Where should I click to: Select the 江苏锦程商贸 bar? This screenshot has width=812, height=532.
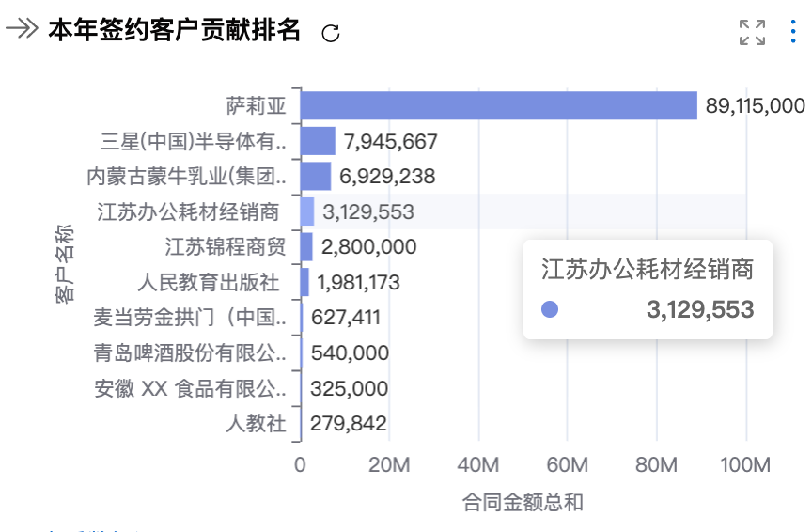pos(306,247)
